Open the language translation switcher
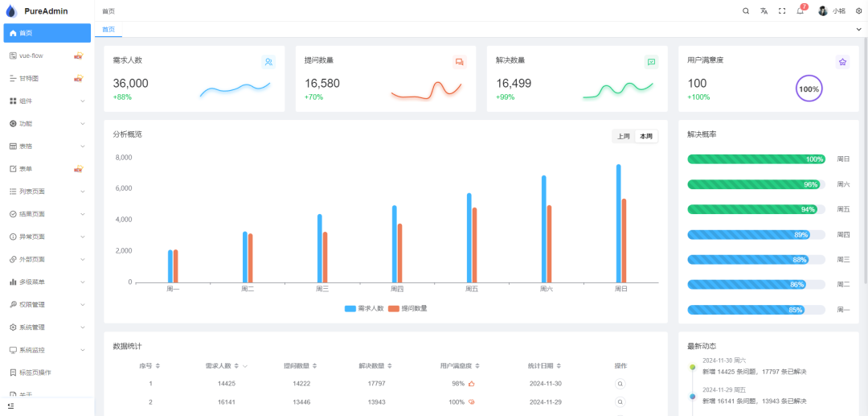 coord(764,11)
